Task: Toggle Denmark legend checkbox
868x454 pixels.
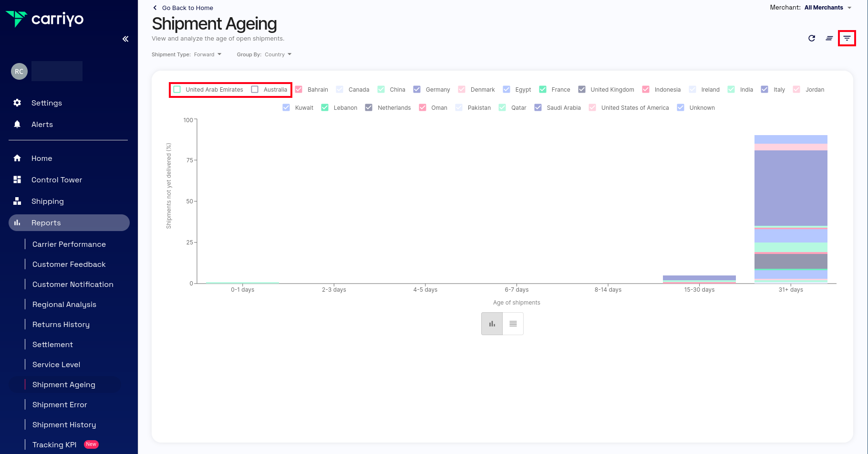Action: tap(462, 89)
